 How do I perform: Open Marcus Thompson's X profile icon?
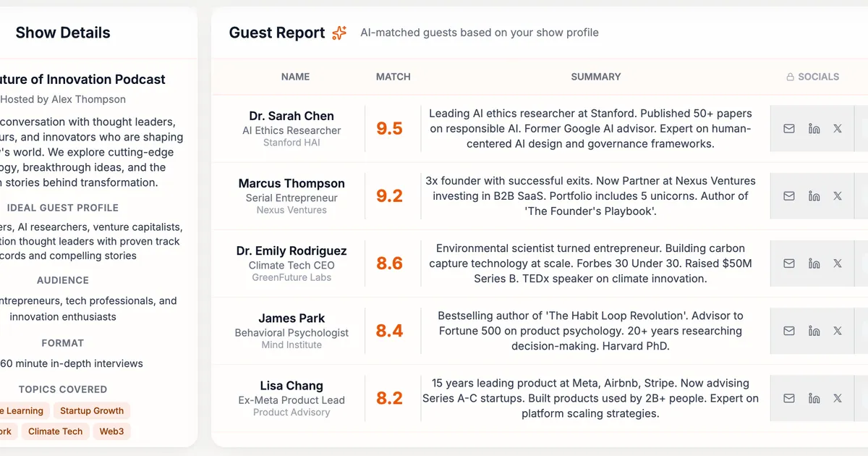pos(838,196)
